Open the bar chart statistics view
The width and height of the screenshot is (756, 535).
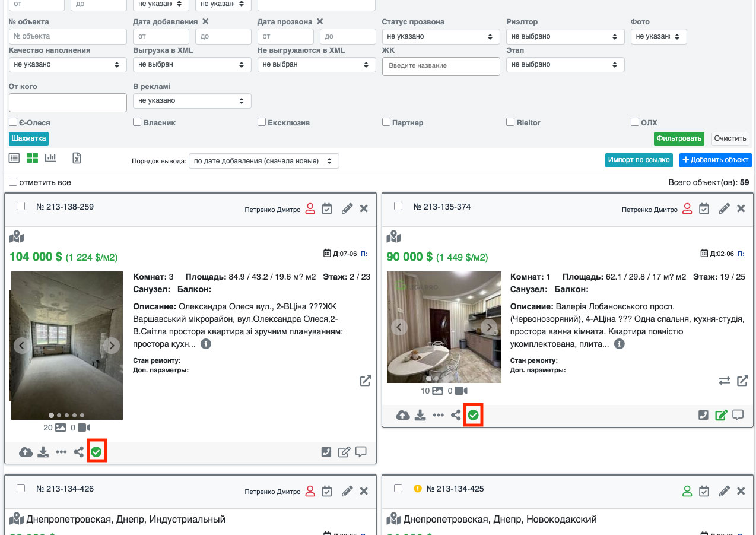click(x=50, y=158)
